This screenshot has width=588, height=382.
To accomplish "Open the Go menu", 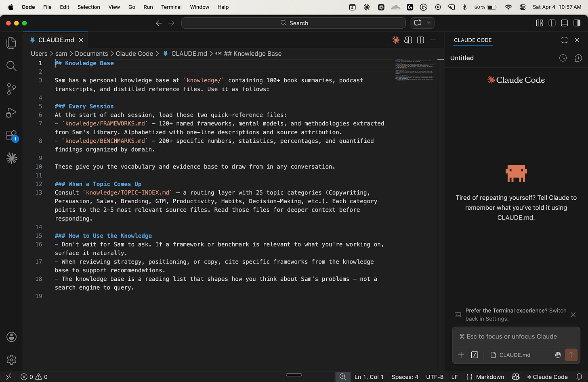I will pyautogui.click(x=132, y=7).
